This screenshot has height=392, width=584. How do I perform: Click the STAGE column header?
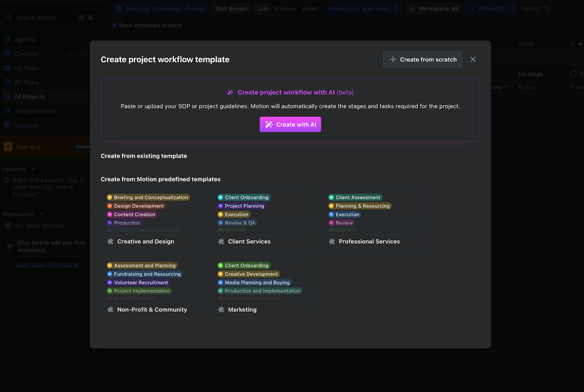coord(526,44)
